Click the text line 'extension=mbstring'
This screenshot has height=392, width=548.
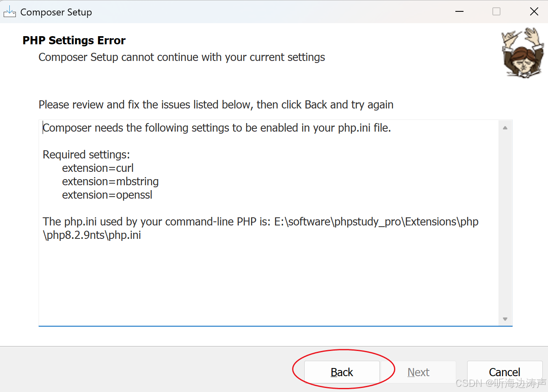110,182
